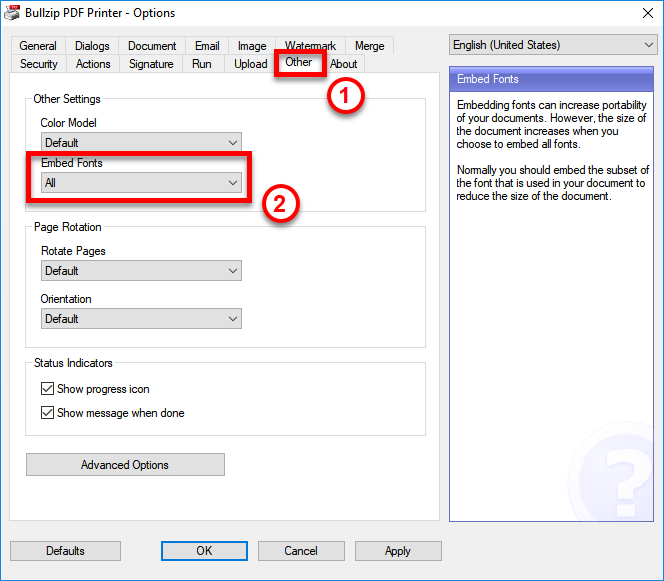664x581 pixels.
Task: Click the Advanced Options button
Action: 125,465
